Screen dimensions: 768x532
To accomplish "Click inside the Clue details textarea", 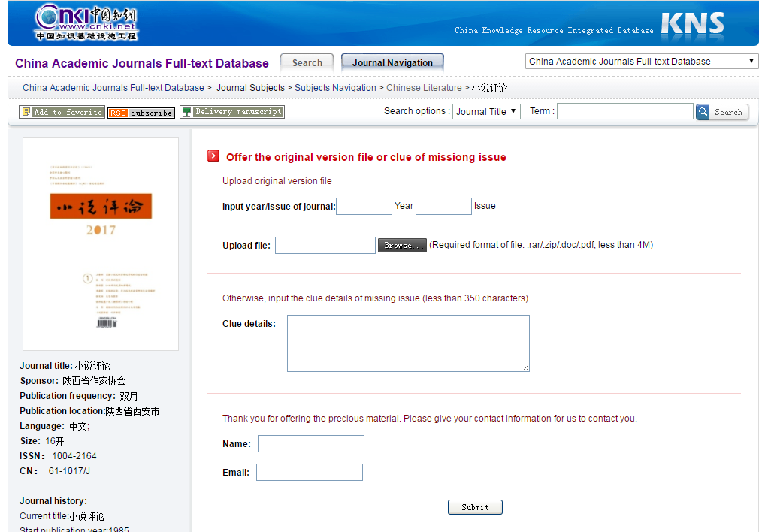I will (409, 343).
